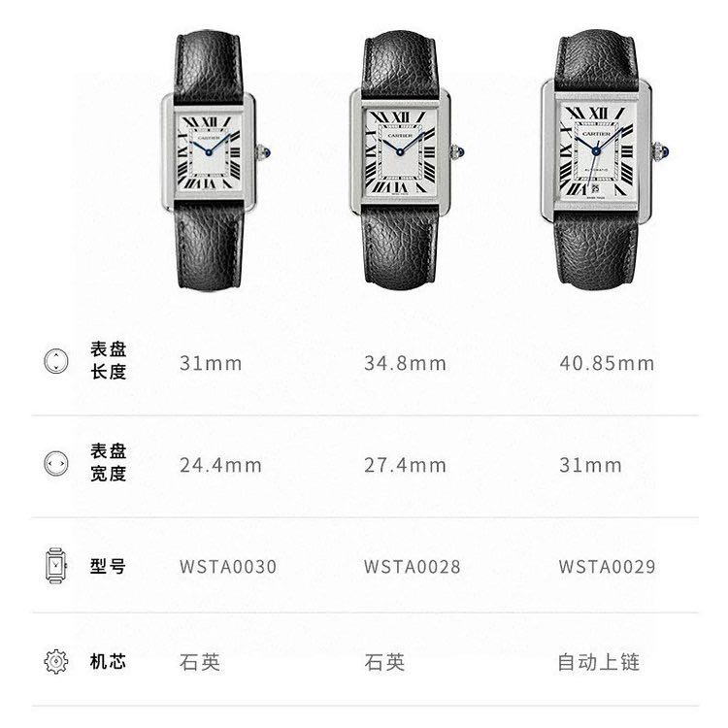This screenshot has height=728, width=728.
Task: Click the 27.4mm width value
Action: pyautogui.click(x=405, y=465)
